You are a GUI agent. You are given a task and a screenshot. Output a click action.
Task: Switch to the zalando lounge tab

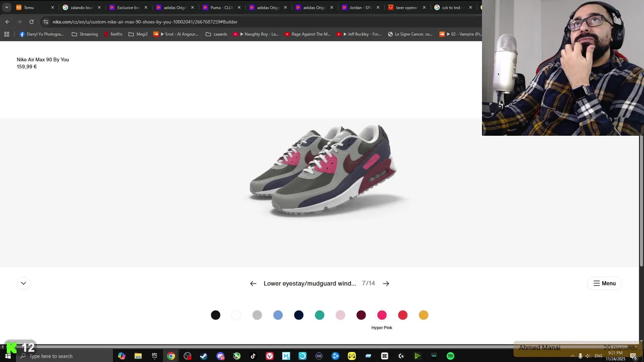point(81,8)
